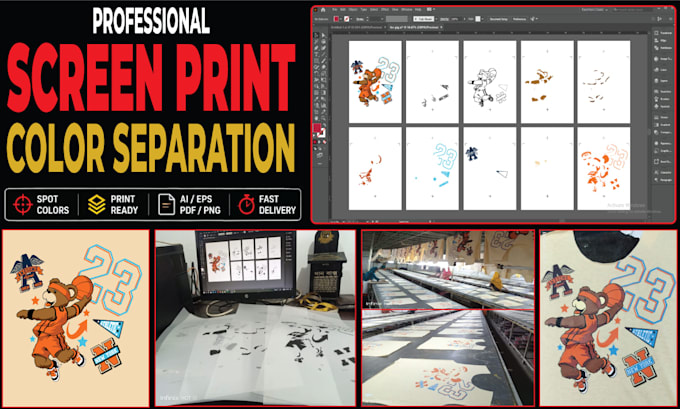Expand the Essentials Classic workspace dropdown
This screenshot has height=409, width=680.
point(595,10)
